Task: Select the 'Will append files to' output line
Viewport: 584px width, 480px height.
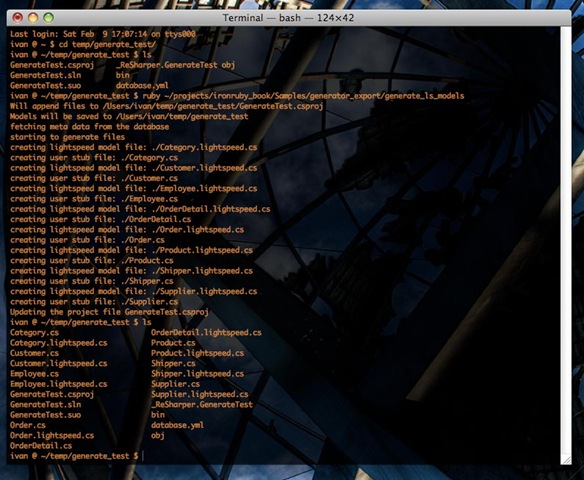Action: click(x=166, y=106)
